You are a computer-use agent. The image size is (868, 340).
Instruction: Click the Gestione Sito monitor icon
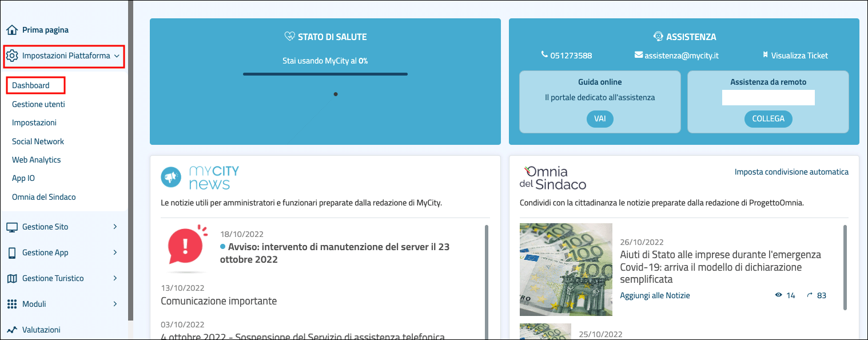[x=12, y=227]
